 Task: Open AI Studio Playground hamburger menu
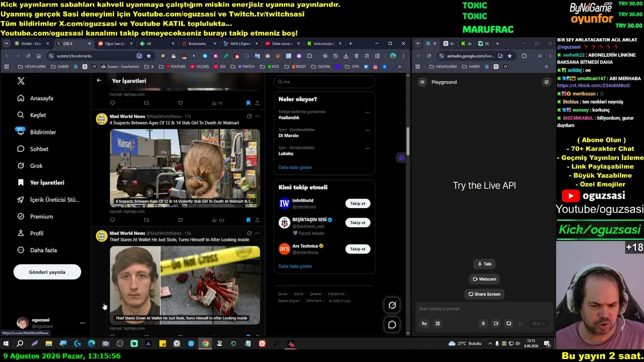(x=422, y=82)
